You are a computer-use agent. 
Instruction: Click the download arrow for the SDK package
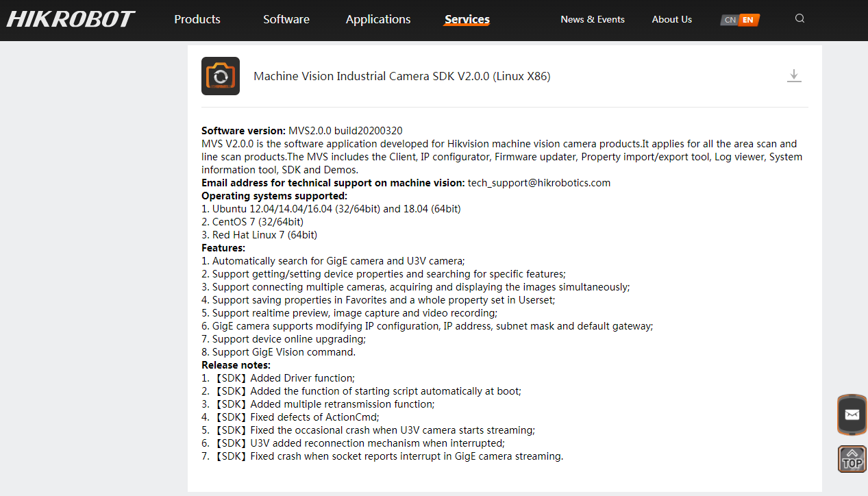(x=794, y=75)
